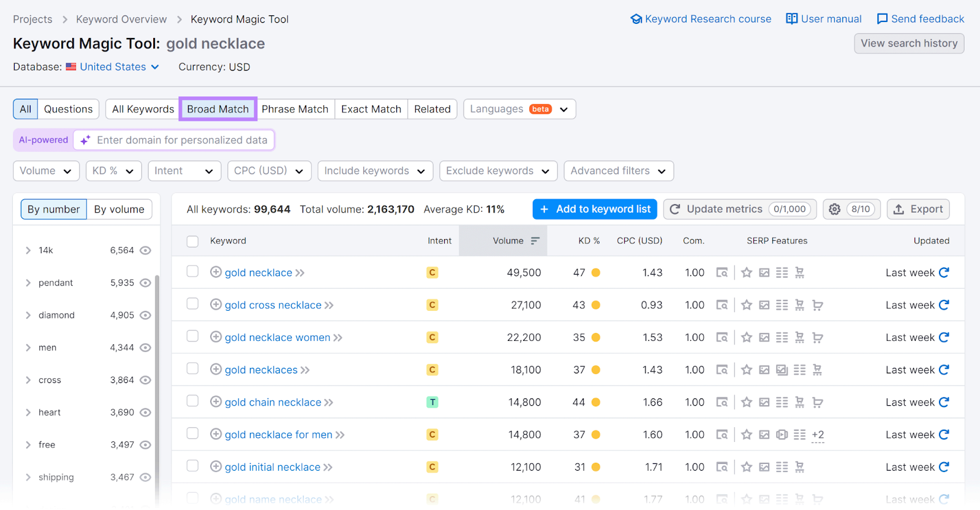Add gold cross necklace via plus icon
980x510 pixels.
[x=216, y=305]
